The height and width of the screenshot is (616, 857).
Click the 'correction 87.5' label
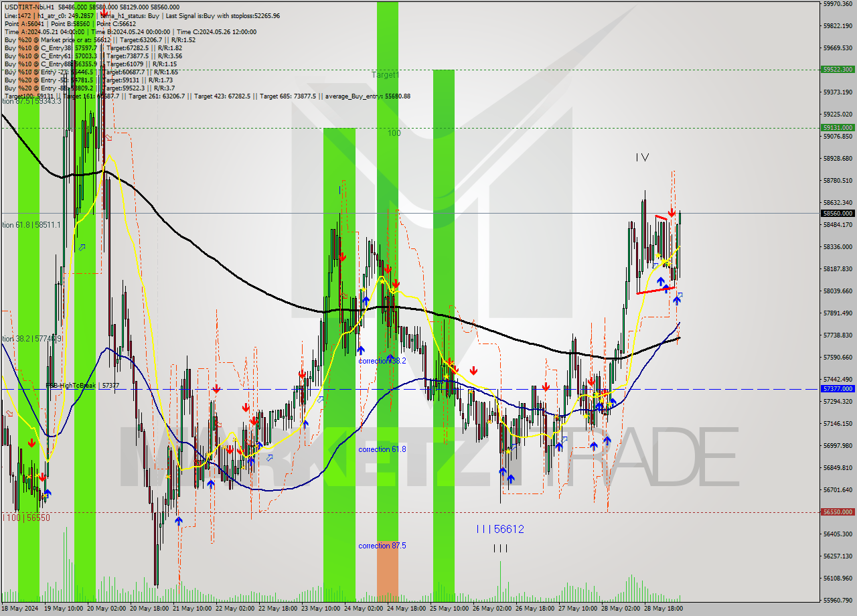(x=382, y=546)
